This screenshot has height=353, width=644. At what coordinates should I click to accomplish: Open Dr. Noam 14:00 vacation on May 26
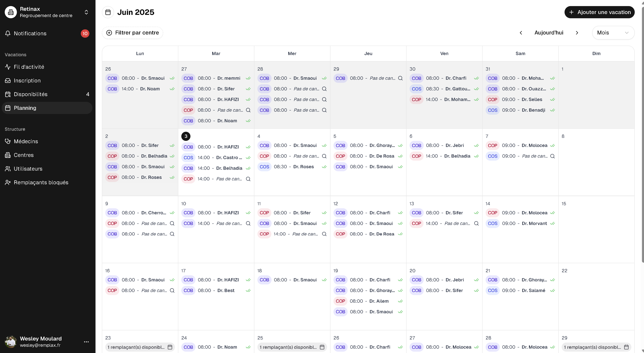[x=140, y=89]
